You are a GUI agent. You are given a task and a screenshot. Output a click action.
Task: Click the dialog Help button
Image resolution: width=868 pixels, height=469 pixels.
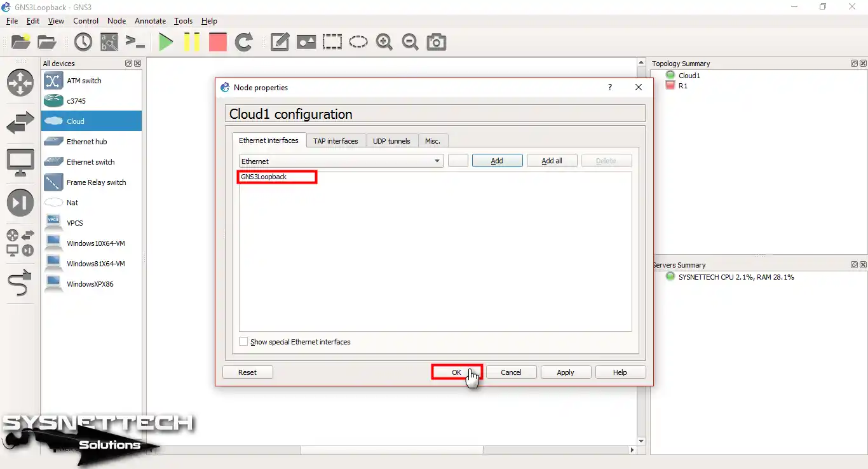(620, 372)
